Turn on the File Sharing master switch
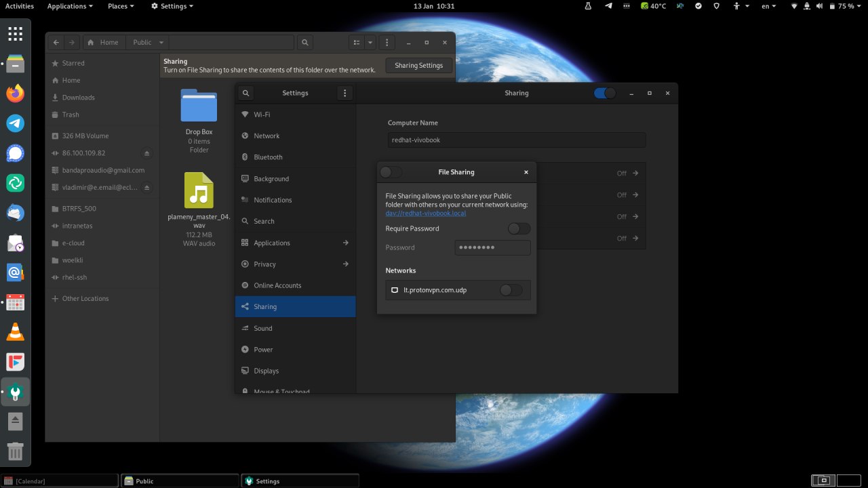 [391, 172]
